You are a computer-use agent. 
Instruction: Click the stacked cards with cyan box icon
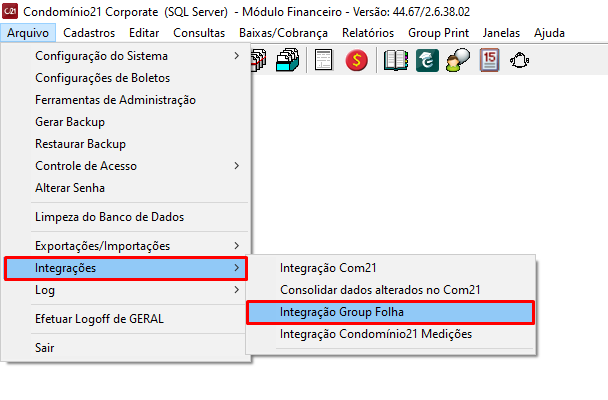(x=288, y=60)
